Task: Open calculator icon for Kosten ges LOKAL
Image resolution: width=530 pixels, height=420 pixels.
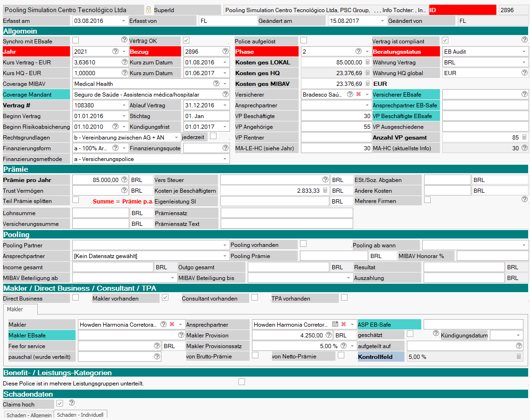Action: click(x=368, y=62)
